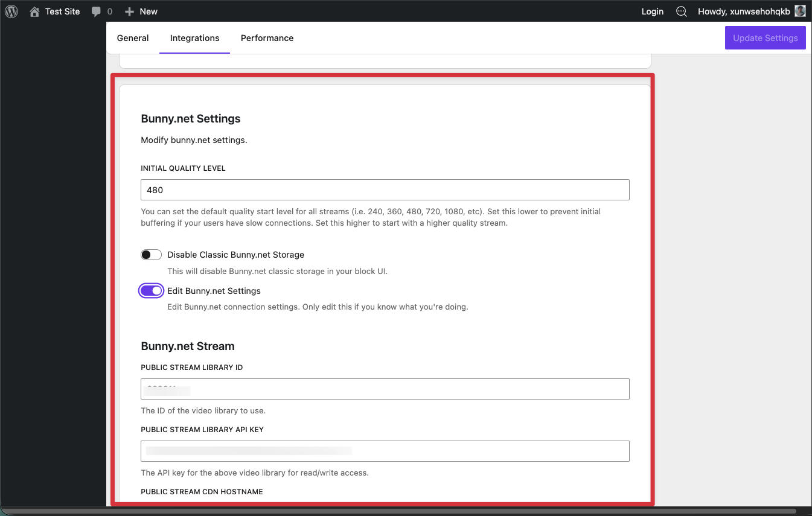Click the plus icon next to New
812x516 pixels.
point(129,11)
